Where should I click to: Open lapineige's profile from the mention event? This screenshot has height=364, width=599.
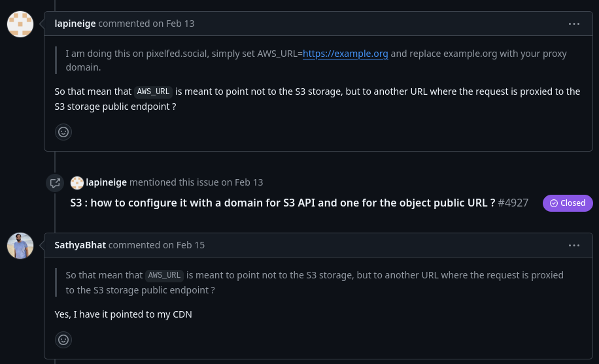pos(107,182)
